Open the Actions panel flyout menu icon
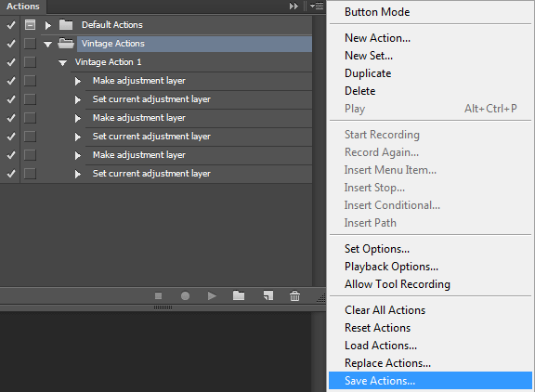Image resolution: width=535 pixels, height=392 pixels. 317,7
